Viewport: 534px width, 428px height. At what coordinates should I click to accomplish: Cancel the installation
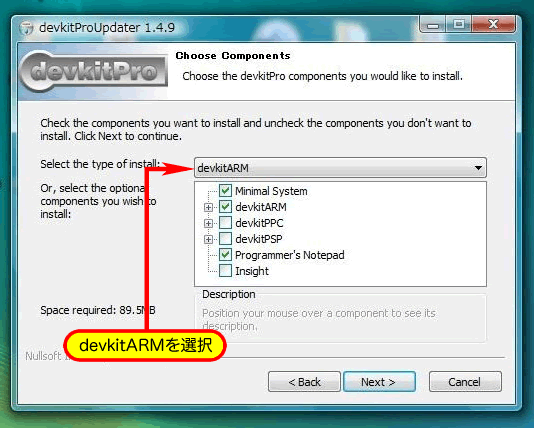tap(465, 382)
